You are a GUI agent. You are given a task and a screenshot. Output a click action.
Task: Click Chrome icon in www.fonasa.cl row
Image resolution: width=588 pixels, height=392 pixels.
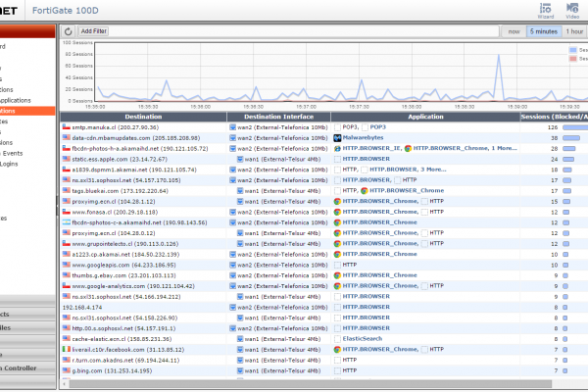pos(337,212)
